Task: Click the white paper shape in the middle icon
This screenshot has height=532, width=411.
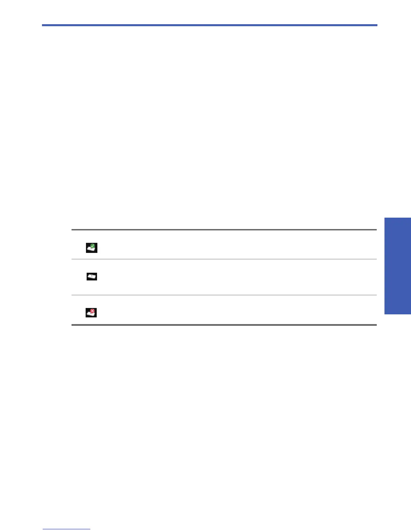Action: [91, 277]
